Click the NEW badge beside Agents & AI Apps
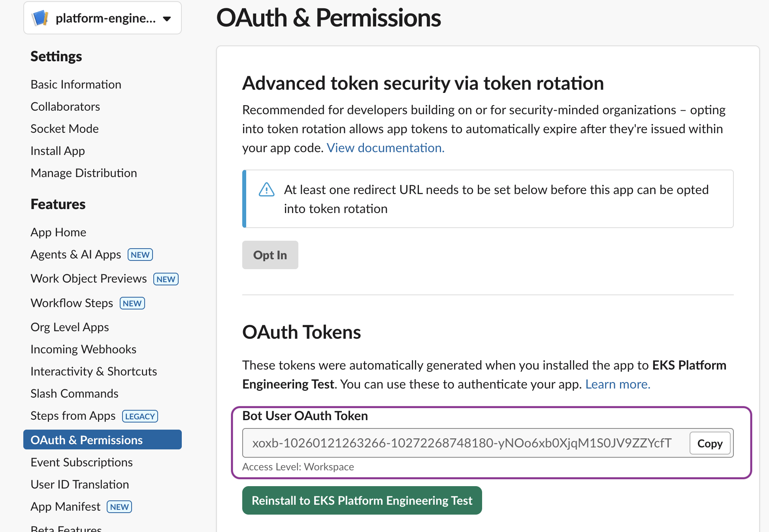 [140, 255]
